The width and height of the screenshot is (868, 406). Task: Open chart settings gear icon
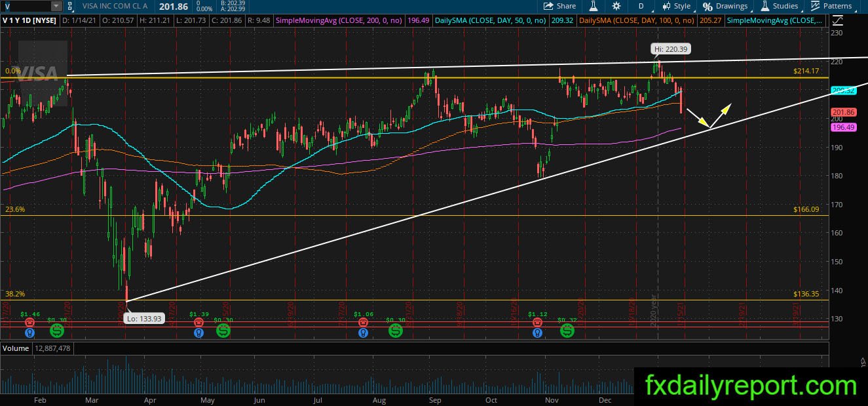pyautogui.click(x=616, y=6)
